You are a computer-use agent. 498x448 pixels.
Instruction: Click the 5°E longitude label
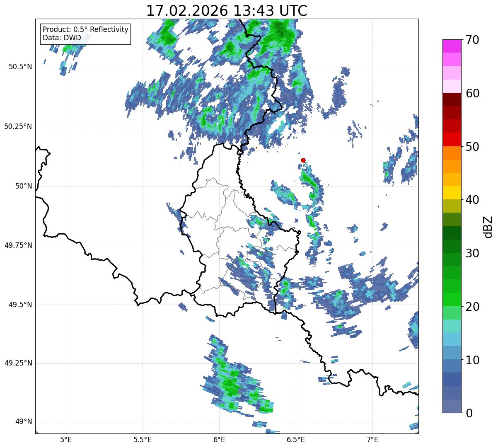[66, 439]
